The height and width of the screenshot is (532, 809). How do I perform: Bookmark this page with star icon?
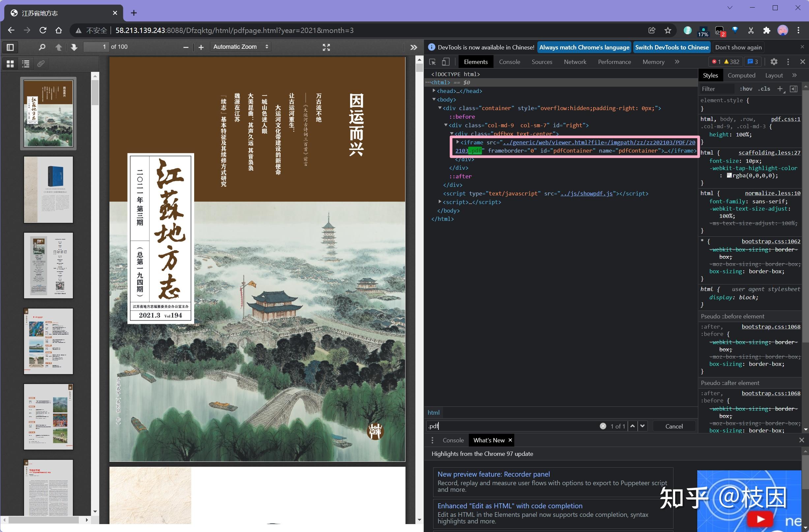(x=668, y=30)
